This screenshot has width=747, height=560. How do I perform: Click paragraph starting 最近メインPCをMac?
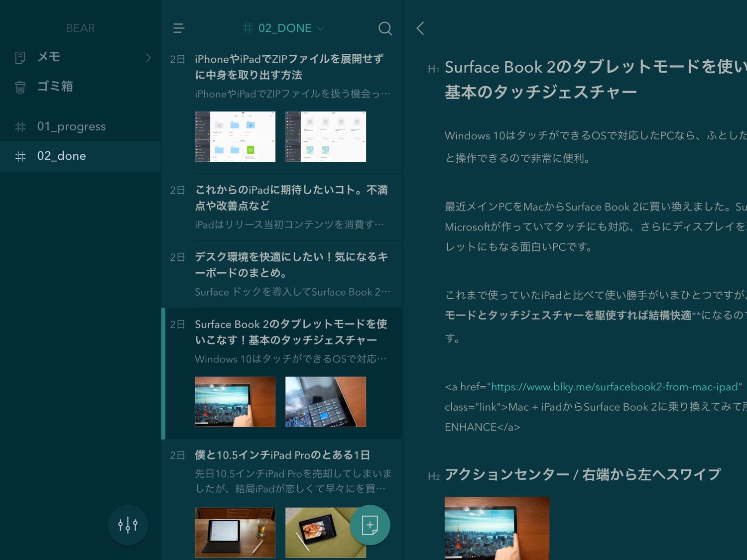coord(596,226)
